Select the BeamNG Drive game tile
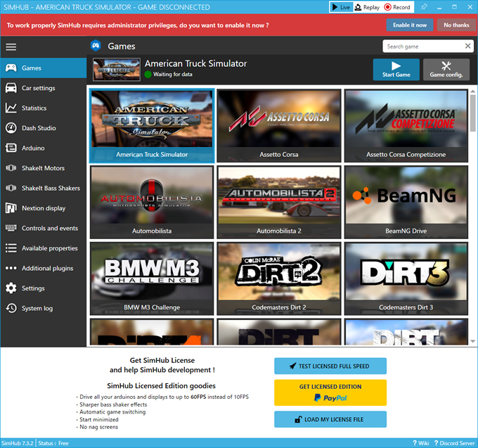The height and width of the screenshot is (448, 478). tap(406, 202)
